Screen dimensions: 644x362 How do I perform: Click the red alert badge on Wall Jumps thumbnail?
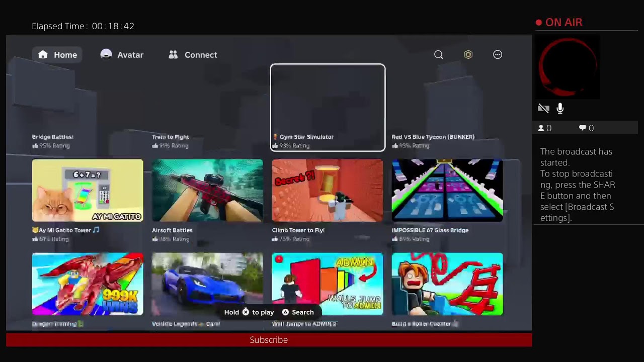279,259
